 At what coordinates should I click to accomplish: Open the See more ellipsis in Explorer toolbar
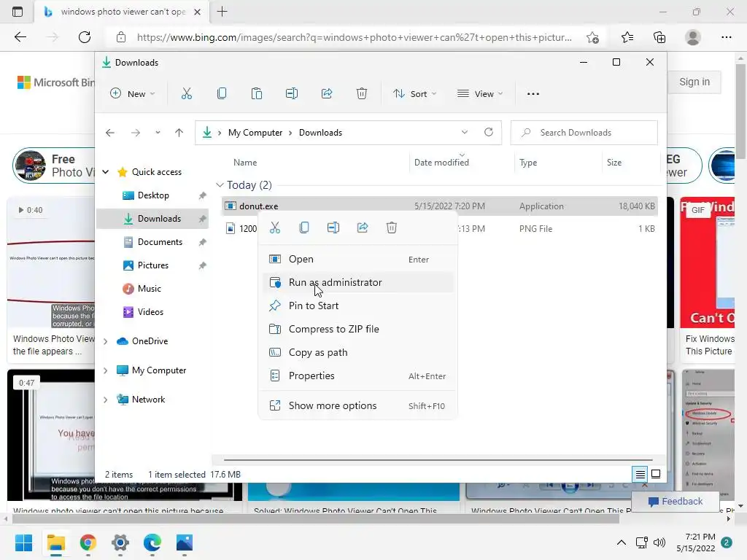tap(533, 94)
